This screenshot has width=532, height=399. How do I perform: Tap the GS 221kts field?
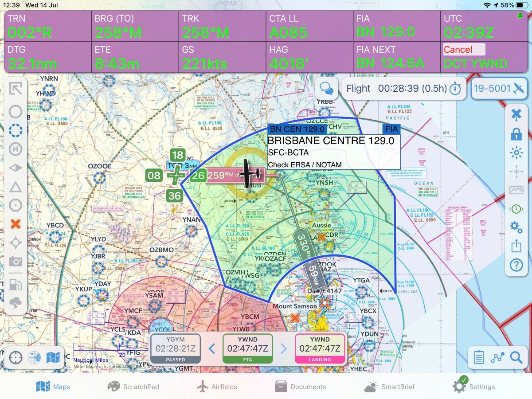[223, 57]
